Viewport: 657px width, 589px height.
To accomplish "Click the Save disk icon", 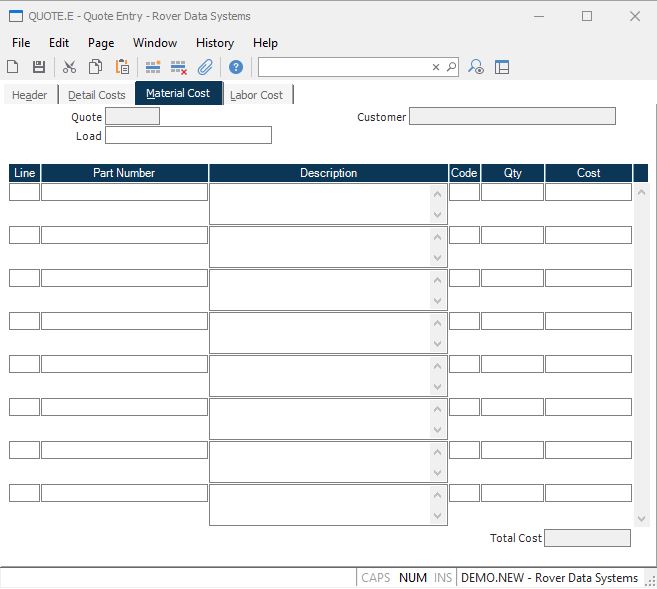I will click(39, 67).
